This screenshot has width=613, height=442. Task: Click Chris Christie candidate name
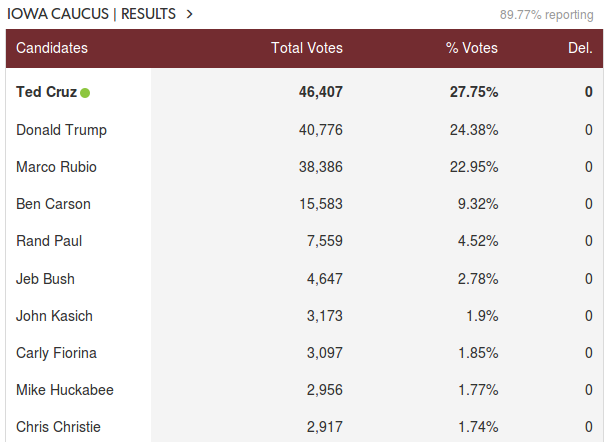tap(58, 427)
